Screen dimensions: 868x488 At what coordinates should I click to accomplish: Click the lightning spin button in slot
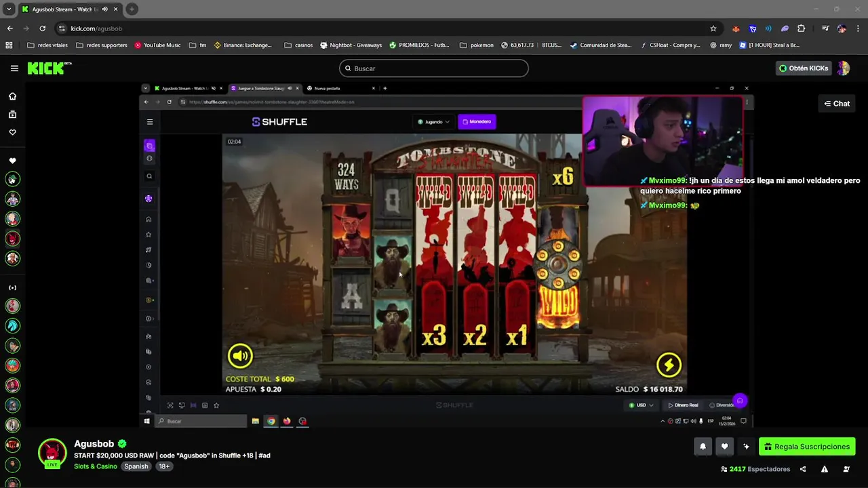(669, 365)
